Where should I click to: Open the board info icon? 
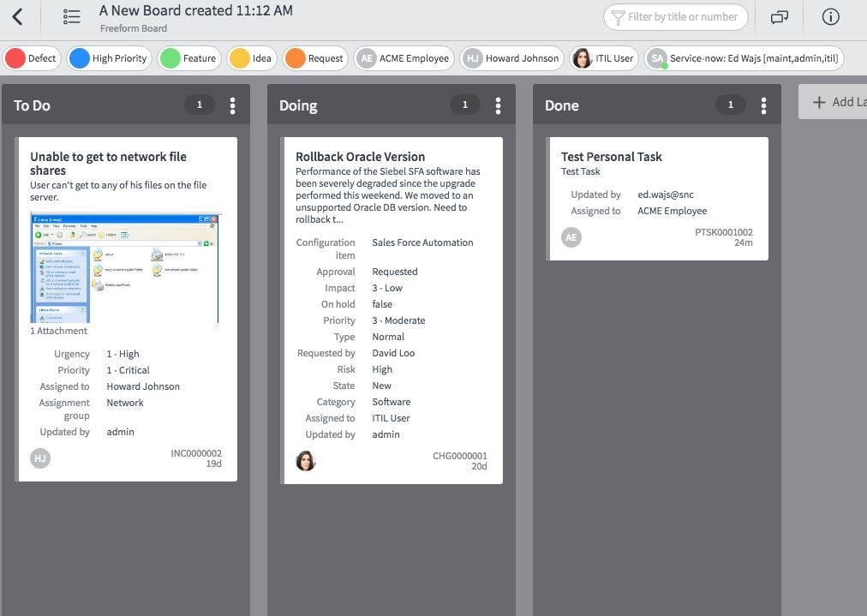tap(830, 17)
